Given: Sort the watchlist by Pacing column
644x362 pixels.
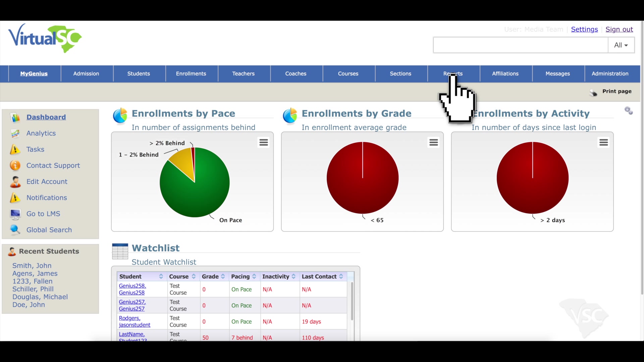Looking at the screenshot, I should click(244, 277).
